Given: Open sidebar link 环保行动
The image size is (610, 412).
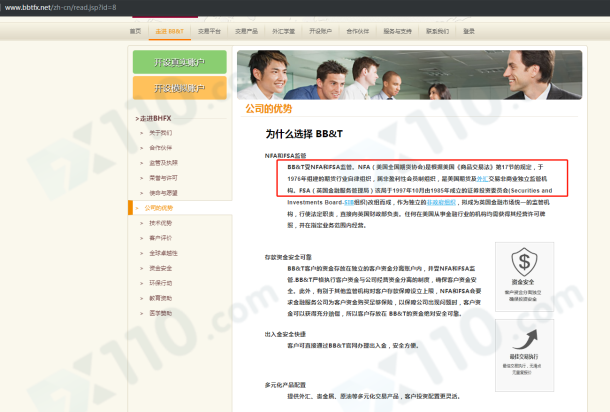Looking at the screenshot, I should (x=161, y=283).
